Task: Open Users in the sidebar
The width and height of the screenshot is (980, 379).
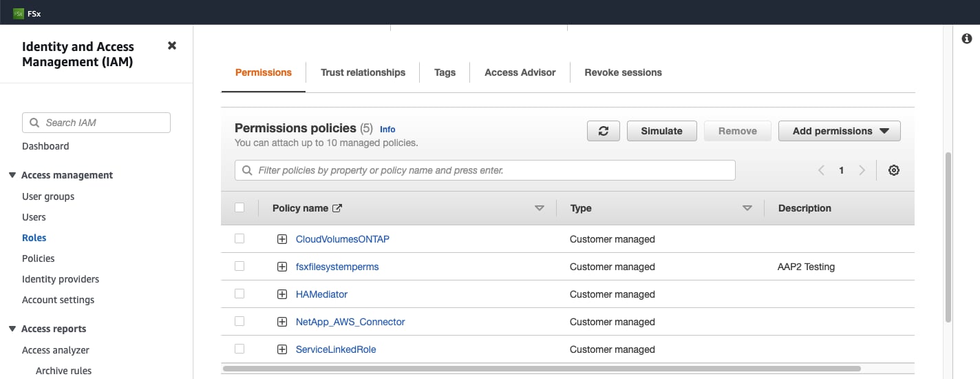Action: 34,217
